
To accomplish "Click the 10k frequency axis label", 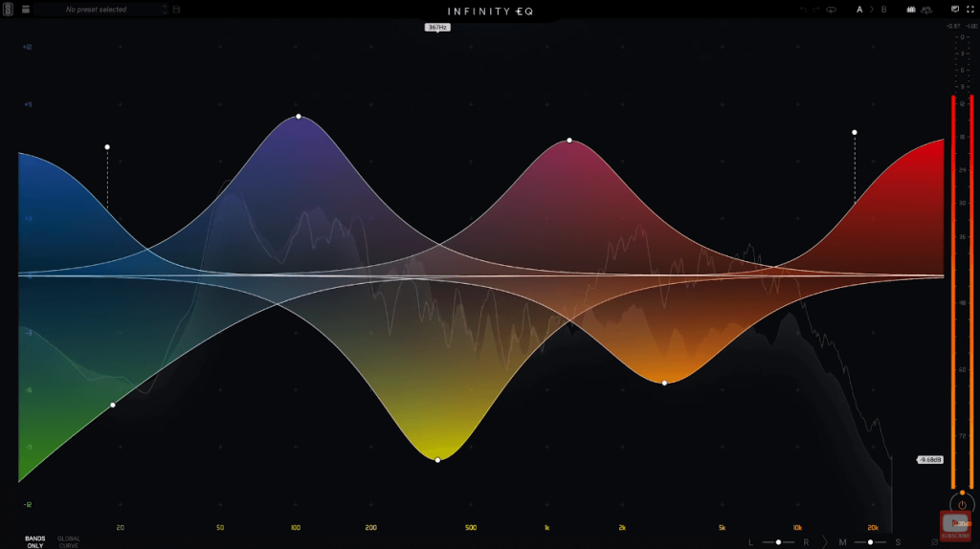I will [797, 527].
